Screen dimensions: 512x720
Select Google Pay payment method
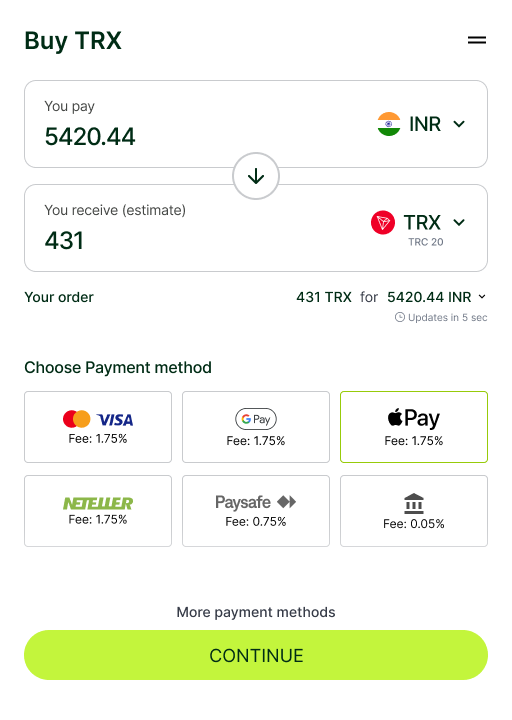256,427
